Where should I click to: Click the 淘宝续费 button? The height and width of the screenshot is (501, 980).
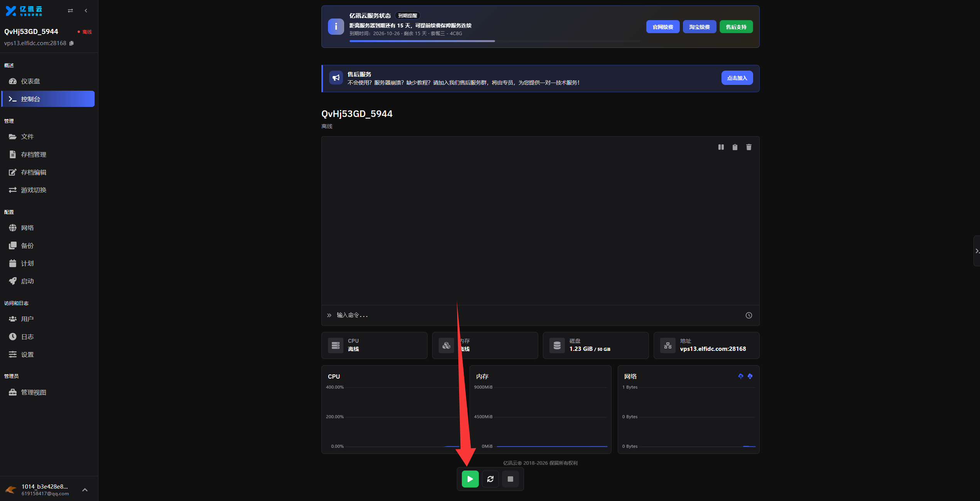(699, 27)
